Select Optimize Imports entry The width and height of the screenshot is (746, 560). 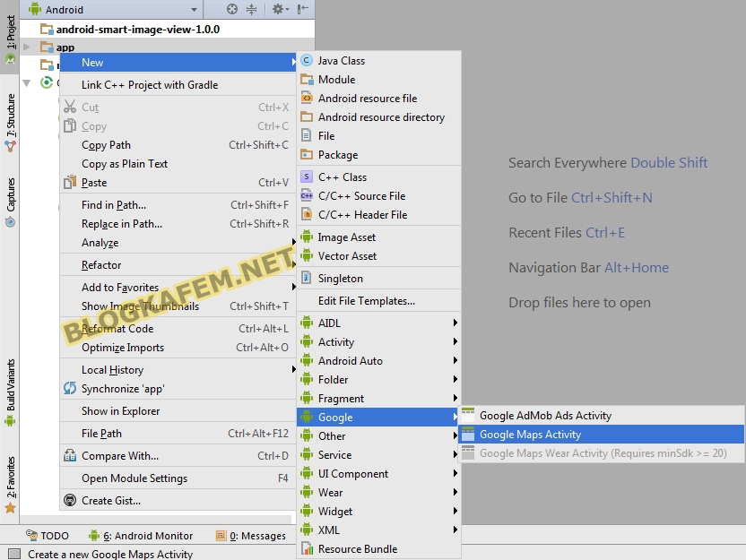coord(178,348)
